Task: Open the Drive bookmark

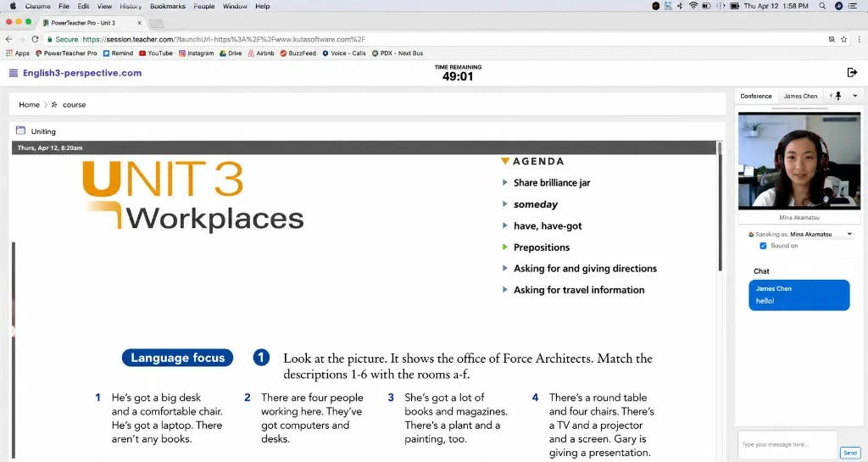Action: point(231,53)
